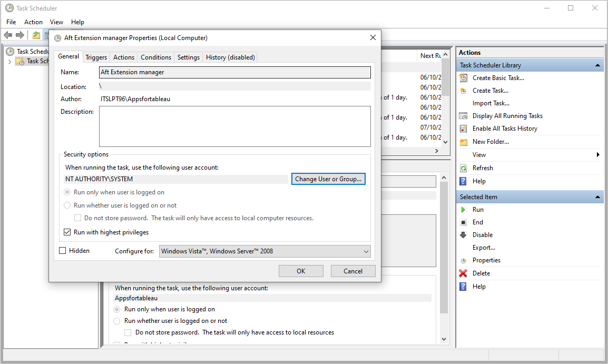Click the Disable down-arrow icon
This screenshot has width=608, height=364.
tap(463, 235)
